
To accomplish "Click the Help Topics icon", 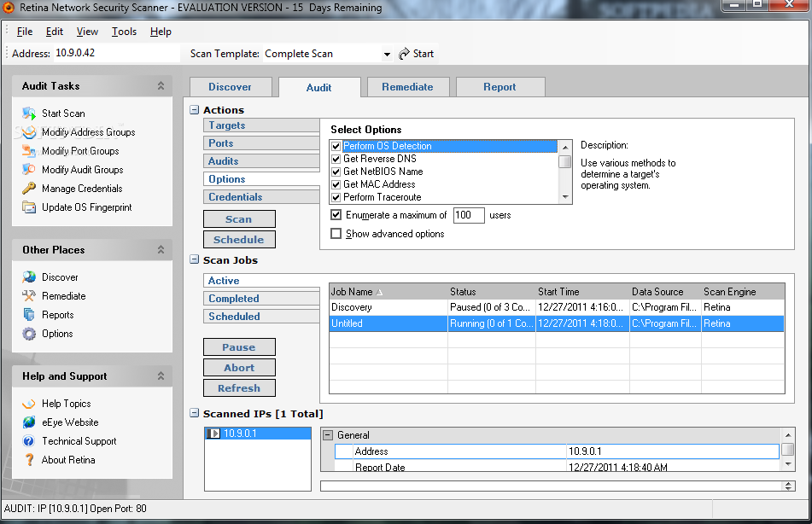I will click(x=29, y=404).
